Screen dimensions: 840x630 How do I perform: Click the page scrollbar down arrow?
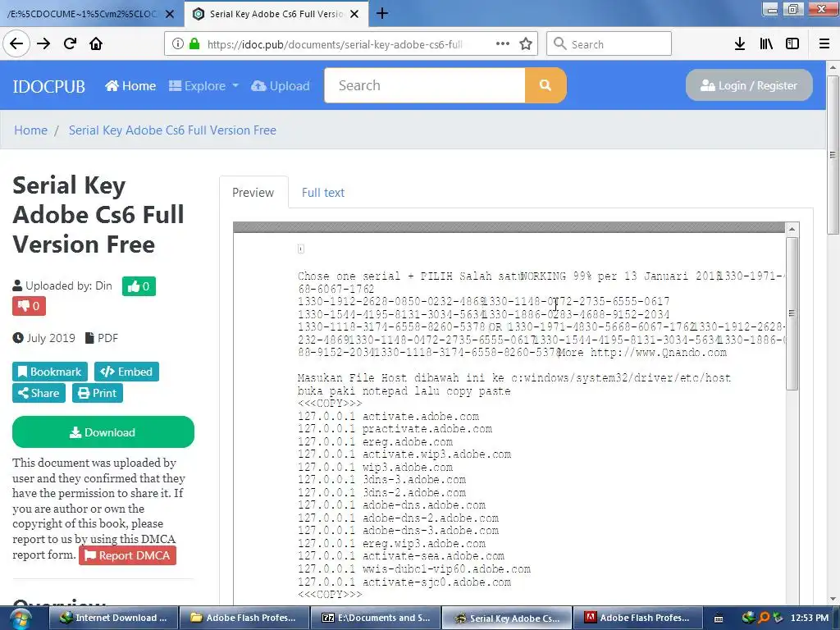(833, 599)
